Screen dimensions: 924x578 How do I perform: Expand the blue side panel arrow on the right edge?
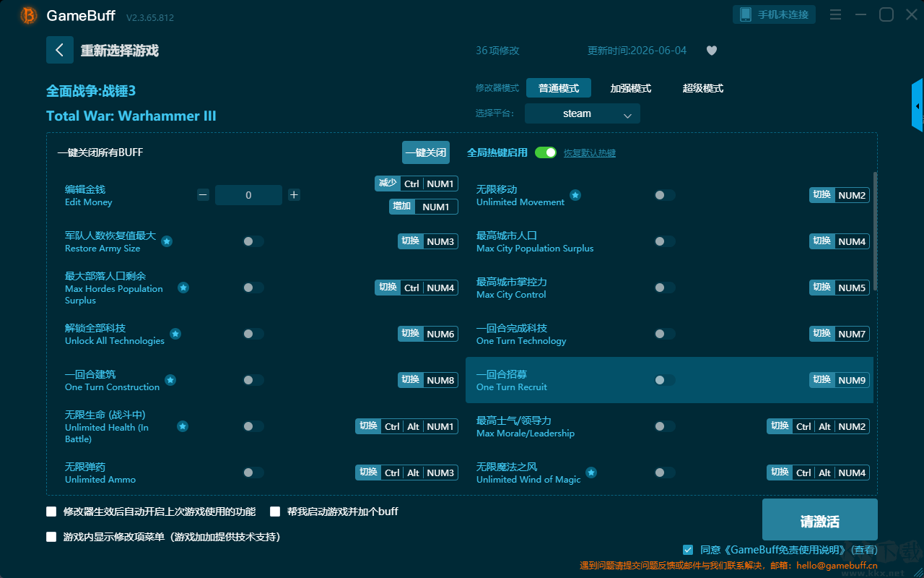click(918, 105)
